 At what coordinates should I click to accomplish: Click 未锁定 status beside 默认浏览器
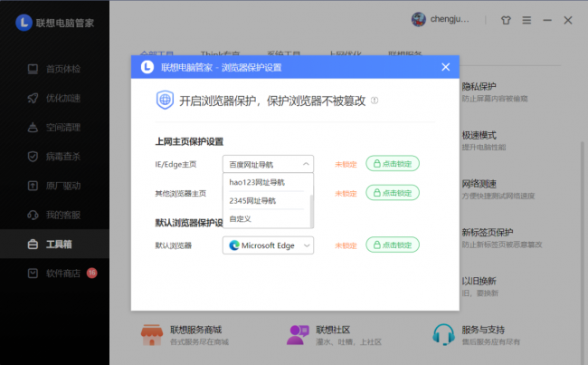click(x=346, y=245)
